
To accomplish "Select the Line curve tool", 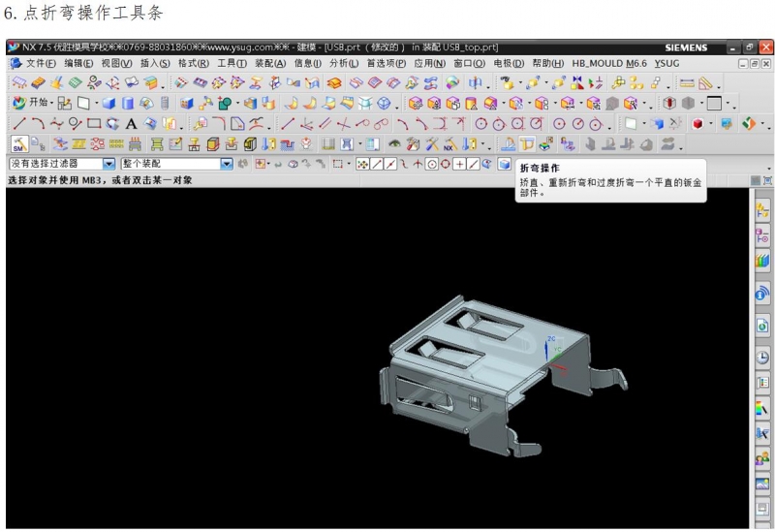I will [x=19, y=123].
